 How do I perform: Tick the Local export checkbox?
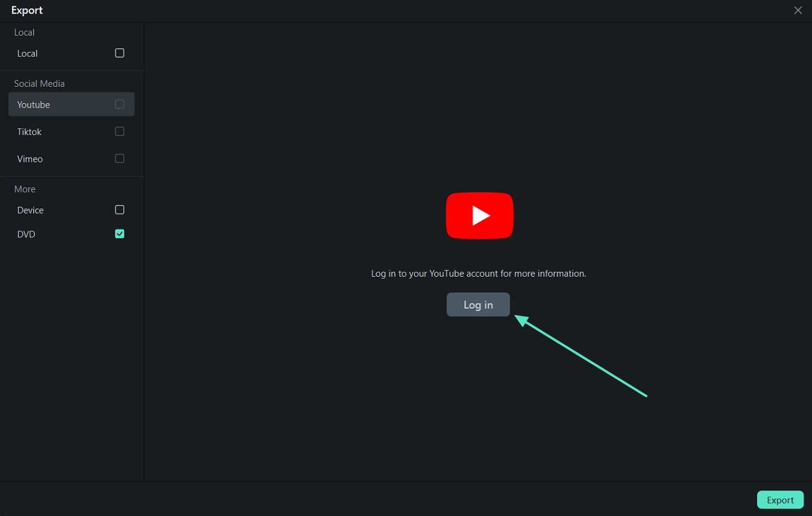[x=119, y=53]
